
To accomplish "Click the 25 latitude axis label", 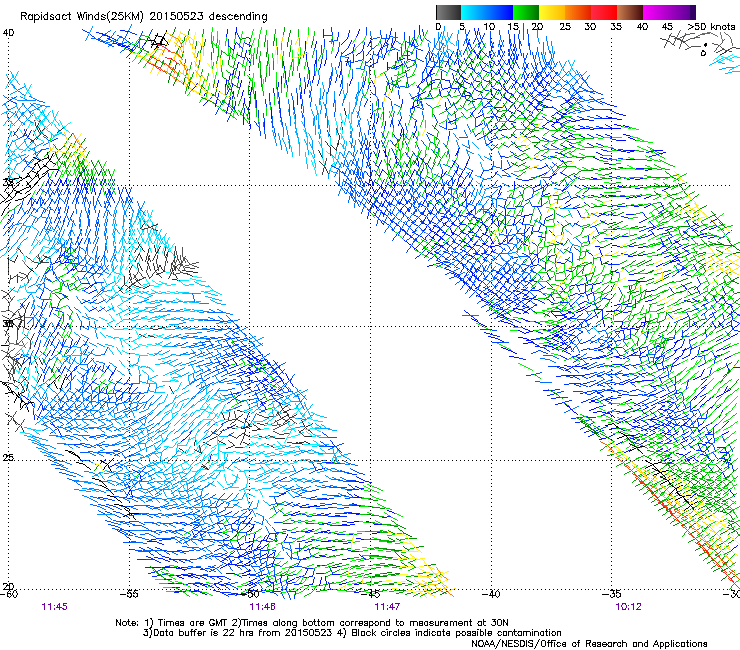I will (8, 458).
